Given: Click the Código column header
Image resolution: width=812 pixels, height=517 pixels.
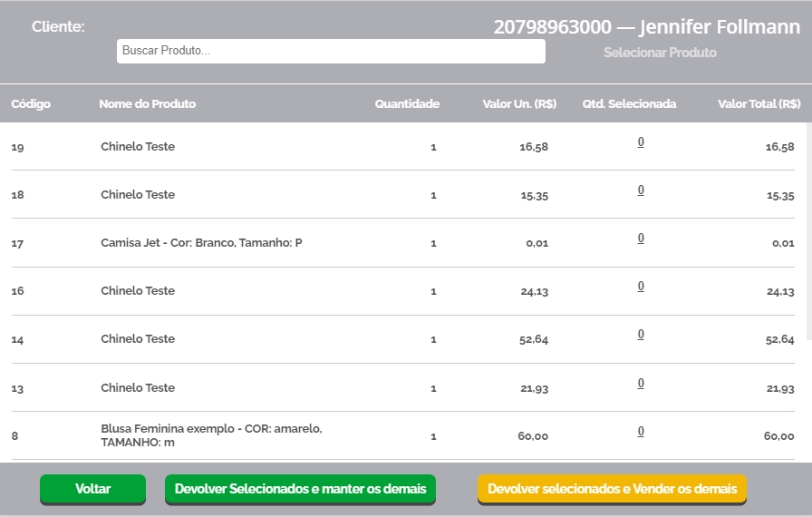Looking at the screenshot, I should click(31, 104).
